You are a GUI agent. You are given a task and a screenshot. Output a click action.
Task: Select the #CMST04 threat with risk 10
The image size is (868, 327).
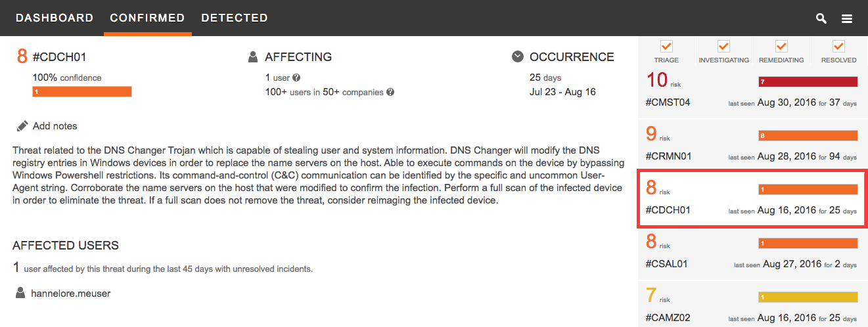click(x=752, y=91)
